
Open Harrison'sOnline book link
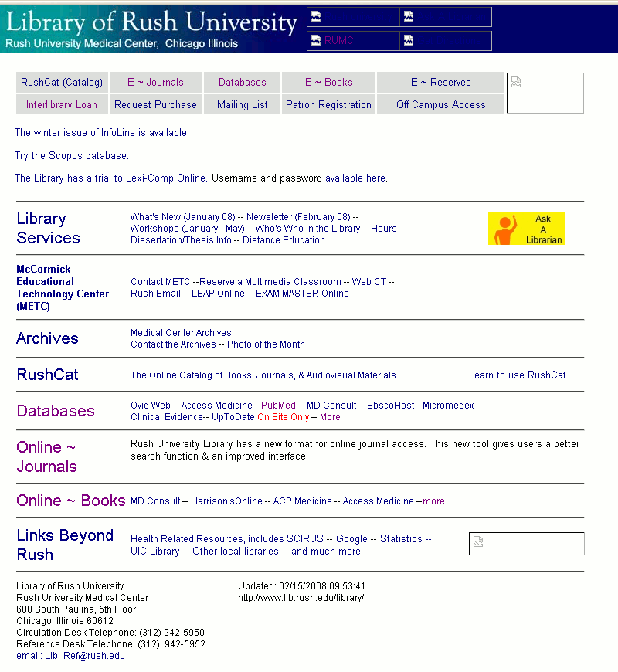point(226,501)
